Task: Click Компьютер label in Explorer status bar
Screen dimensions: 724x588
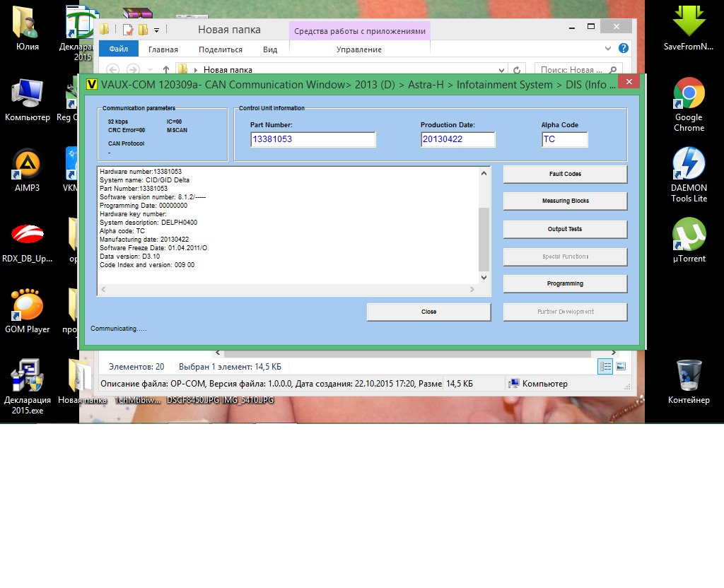Action: pos(545,384)
